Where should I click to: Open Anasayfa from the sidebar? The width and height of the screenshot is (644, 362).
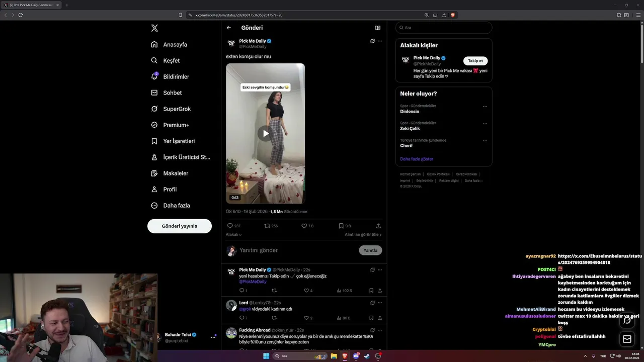click(x=169, y=44)
